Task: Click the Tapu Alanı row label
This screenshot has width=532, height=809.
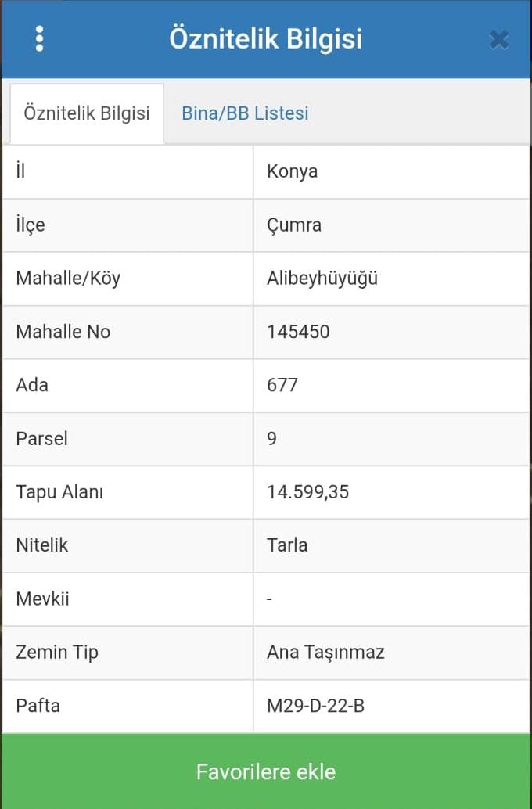Action: [59, 491]
